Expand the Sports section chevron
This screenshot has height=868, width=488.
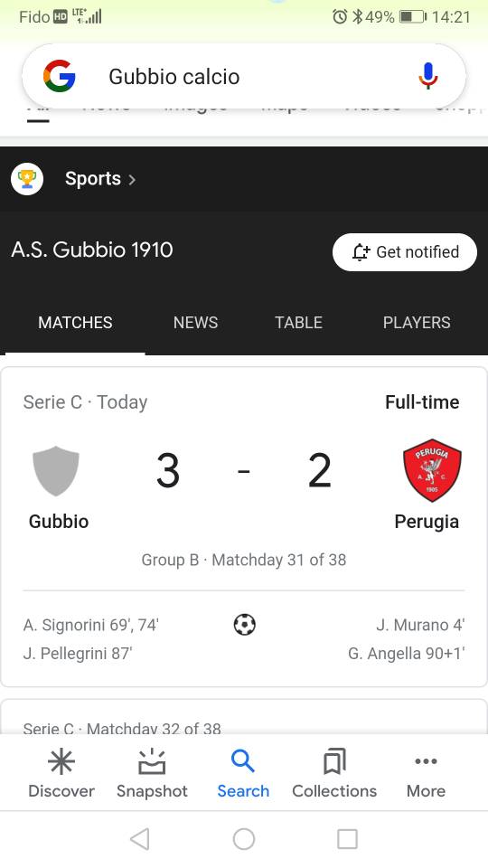[132, 179]
